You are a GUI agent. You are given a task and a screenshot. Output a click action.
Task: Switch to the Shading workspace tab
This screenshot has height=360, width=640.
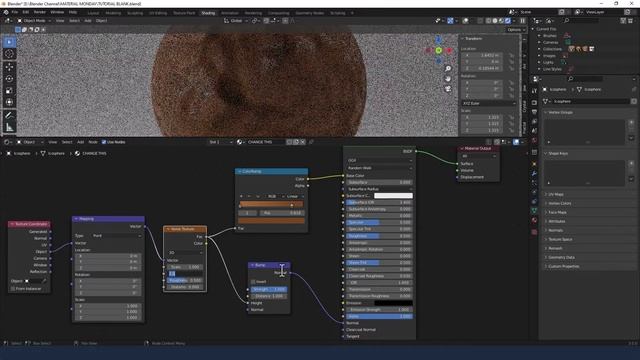tap(208, 13)
